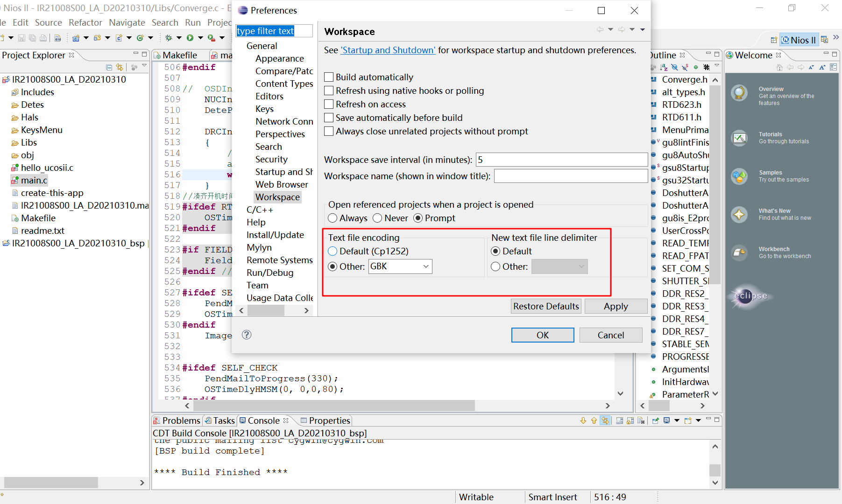The image size is (842, 504).
Task: Select Never for open referenced projects
Action: 377,218
